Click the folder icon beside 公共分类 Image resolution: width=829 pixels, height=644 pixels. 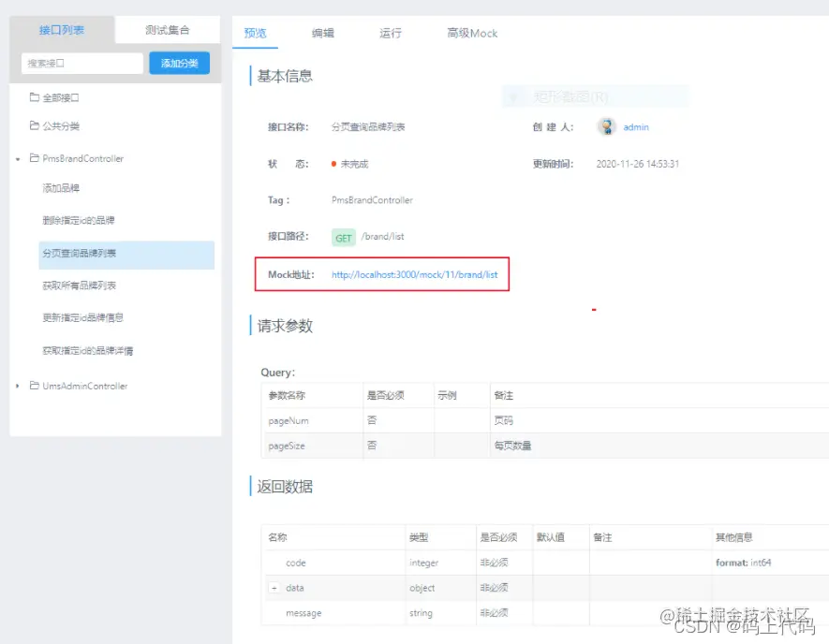pyautogui.click(x=35, y=125)
